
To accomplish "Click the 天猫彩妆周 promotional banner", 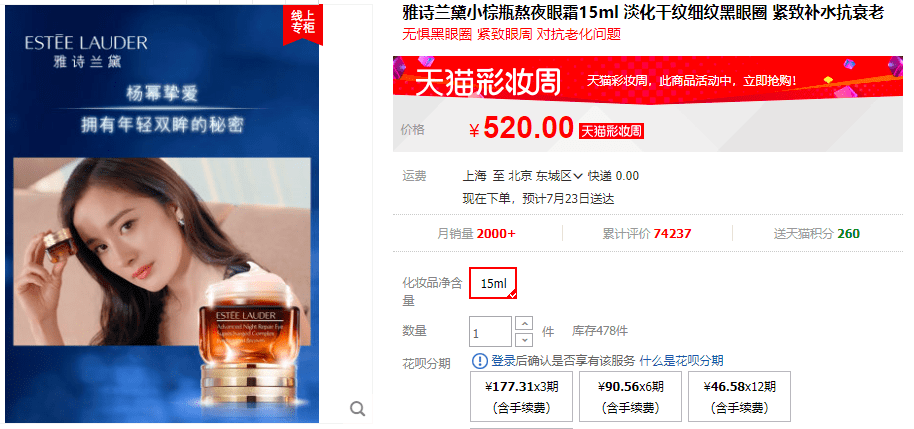I will (x=648, y=76).
